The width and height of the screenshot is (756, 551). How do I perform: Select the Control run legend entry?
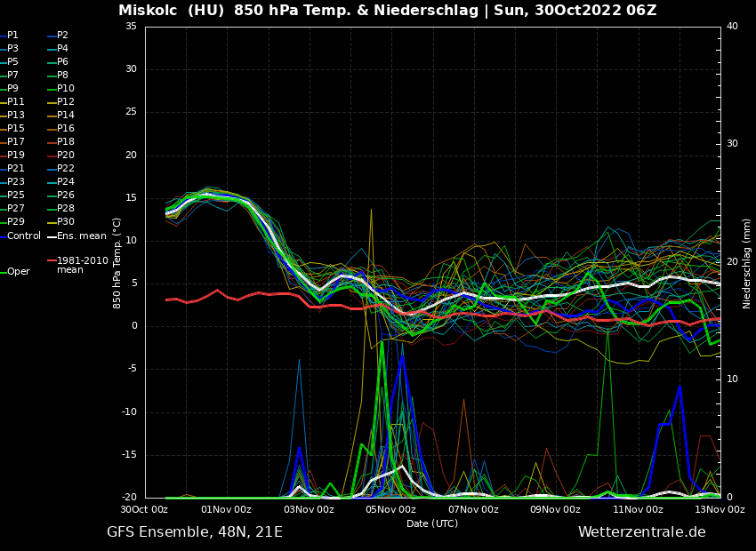pos(24,236)
